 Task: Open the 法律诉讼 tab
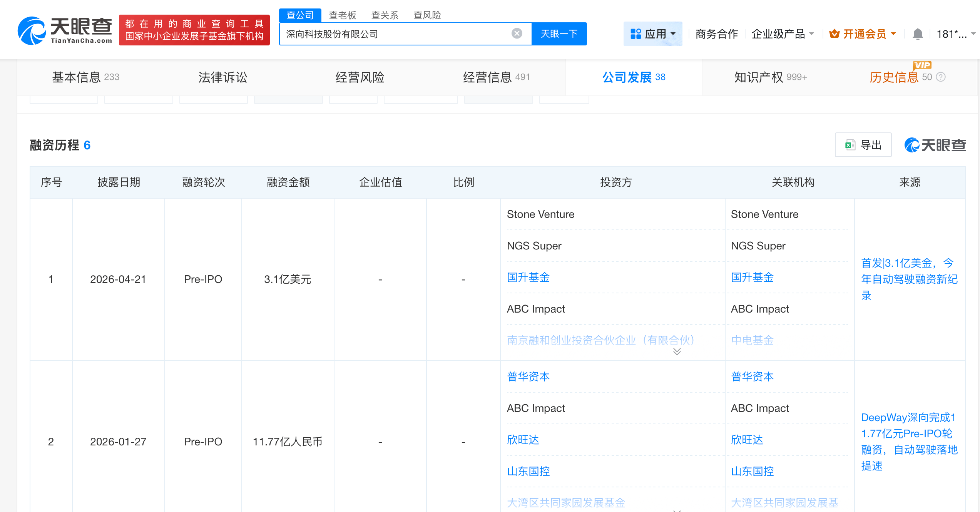(x=223, y=77)
